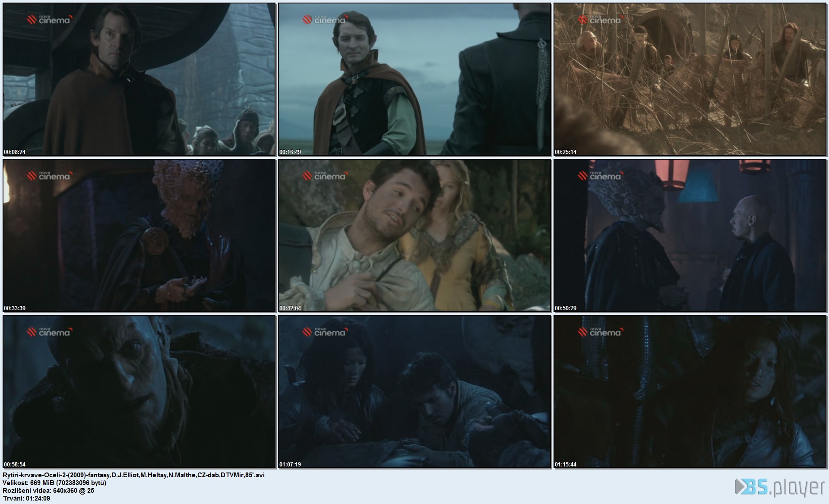
Task: Click the Rytiri-krvave-Oceli-2 filename text
Action: [133, 475]
